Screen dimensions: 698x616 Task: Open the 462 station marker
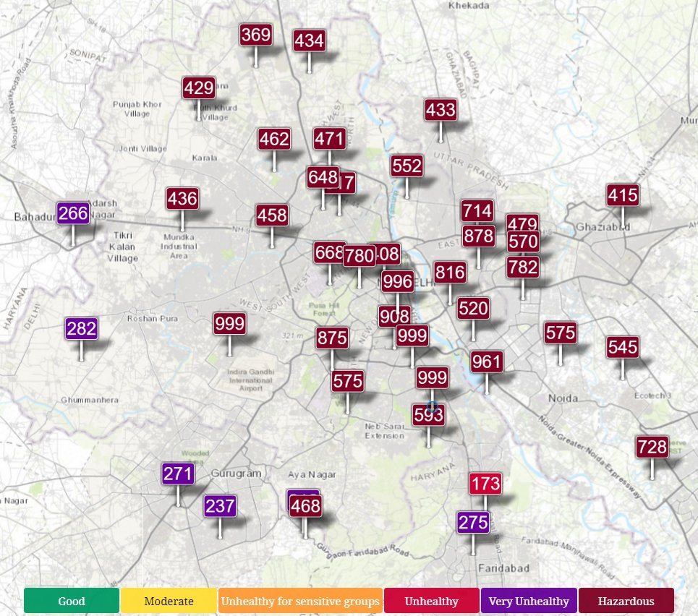click(274, 139)
